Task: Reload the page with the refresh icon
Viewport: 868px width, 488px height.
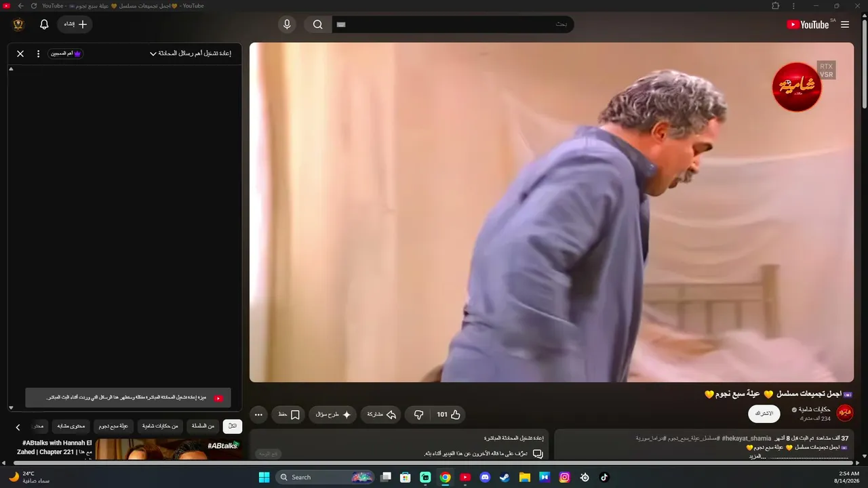Action: [x=34, y=6]
